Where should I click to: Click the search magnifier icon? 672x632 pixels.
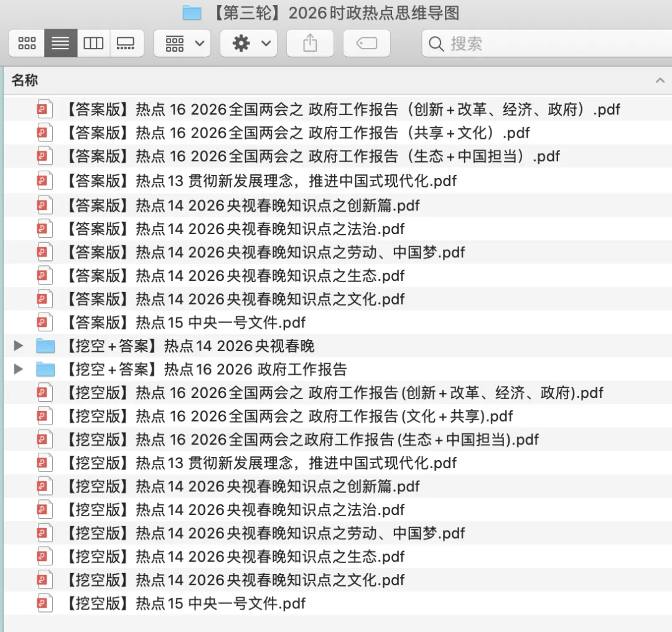(x=437, y=44)
